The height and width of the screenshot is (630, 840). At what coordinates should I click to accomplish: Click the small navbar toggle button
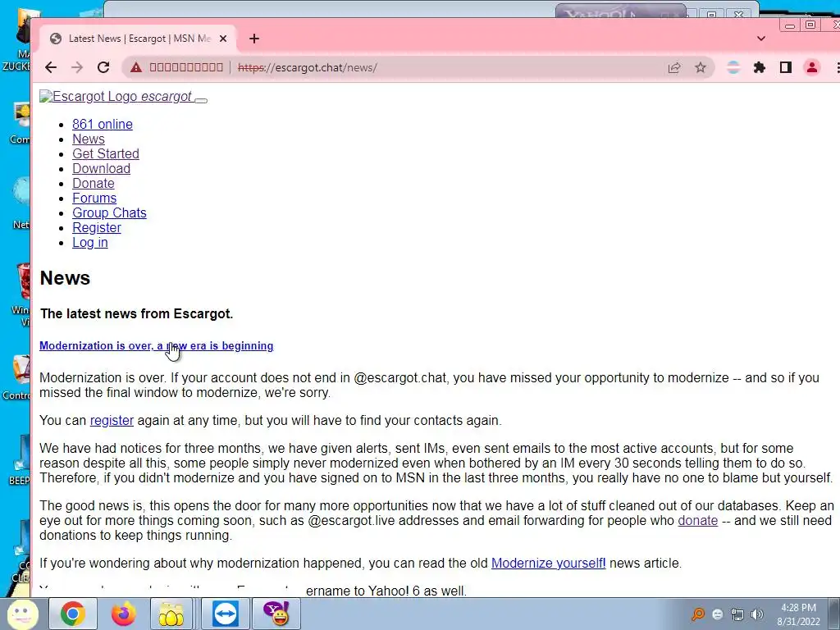[201, 99]
